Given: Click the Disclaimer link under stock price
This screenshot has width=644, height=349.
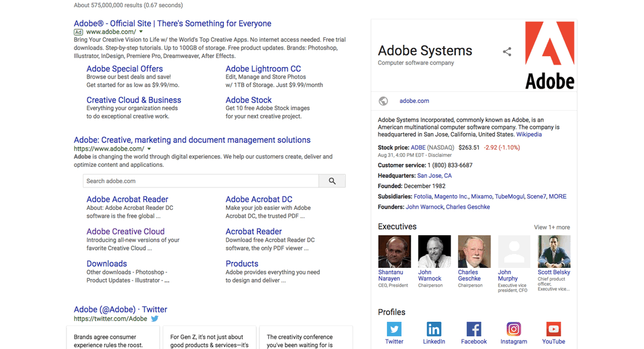Looking at the screenshot, I should [440, 155].
